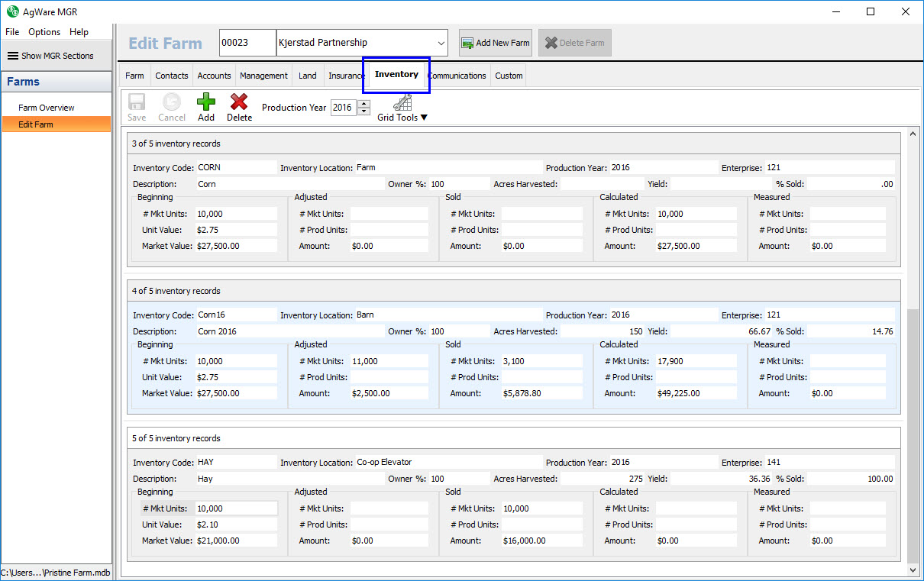924x581 pixels.
Task: Open the Grid Tools menu
Action: tap(402, 108)
